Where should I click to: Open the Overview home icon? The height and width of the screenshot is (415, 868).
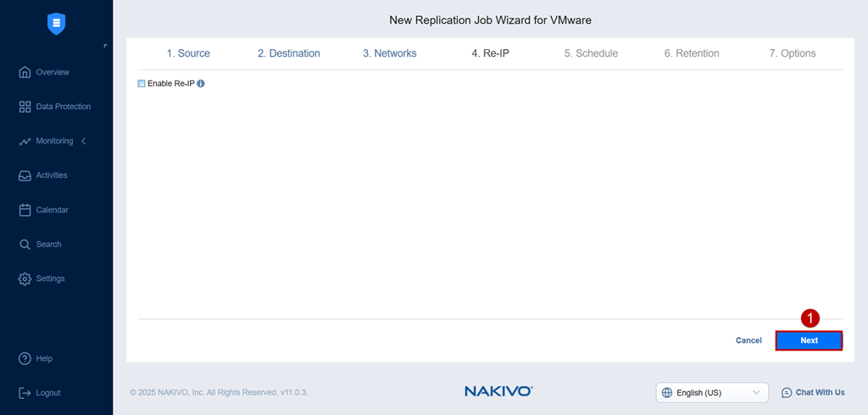pos(25,72)
